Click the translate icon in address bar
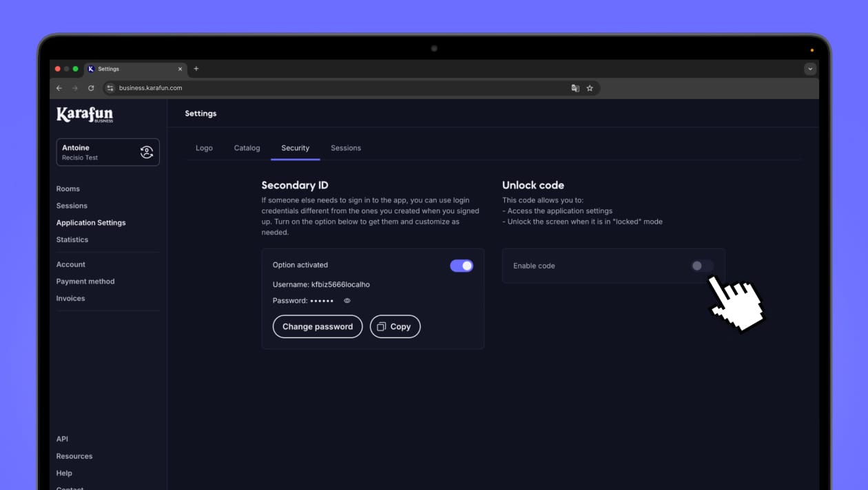 pos(575,88)
